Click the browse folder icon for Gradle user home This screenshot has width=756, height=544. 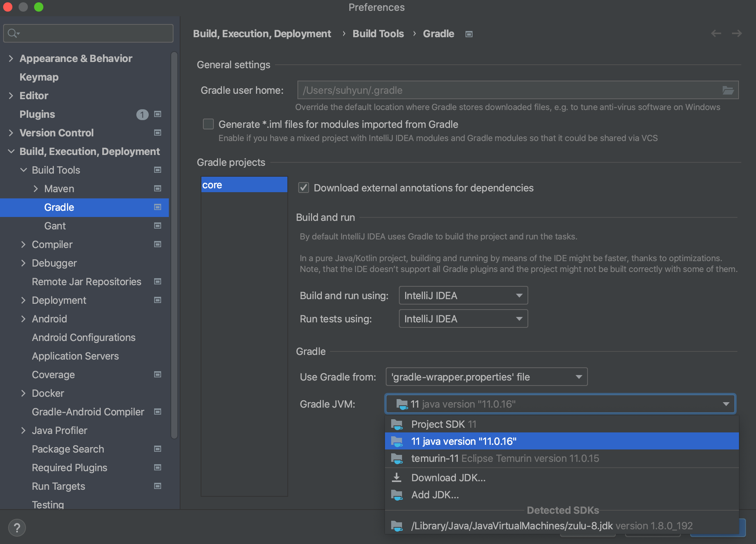728,90
